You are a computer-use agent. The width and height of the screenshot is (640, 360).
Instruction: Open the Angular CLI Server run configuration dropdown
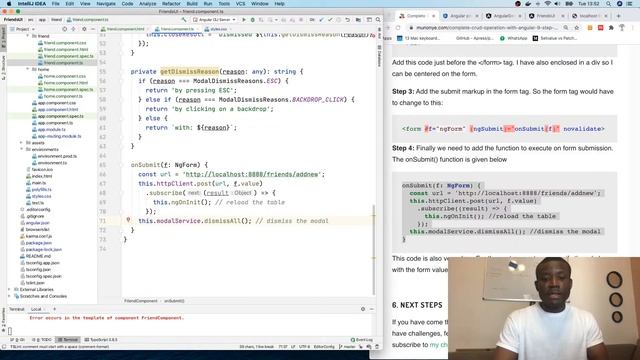(215, 20)
